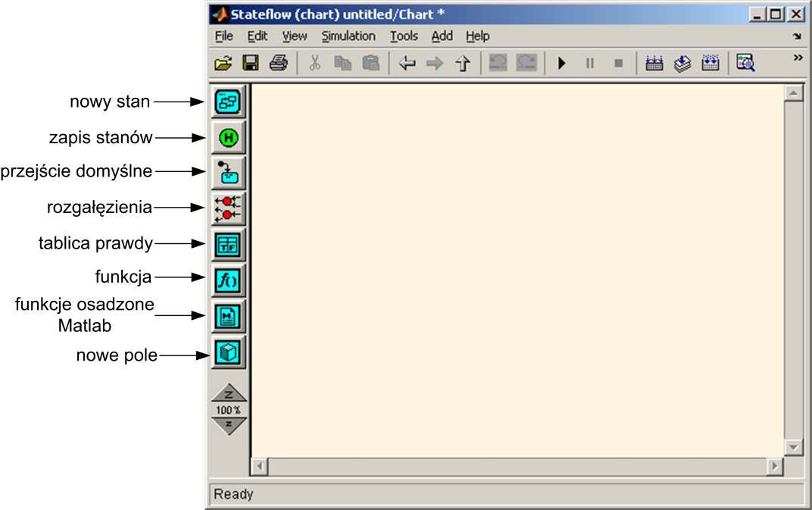
Task: Click the 100% zoom level label
Action: point(229,410)
